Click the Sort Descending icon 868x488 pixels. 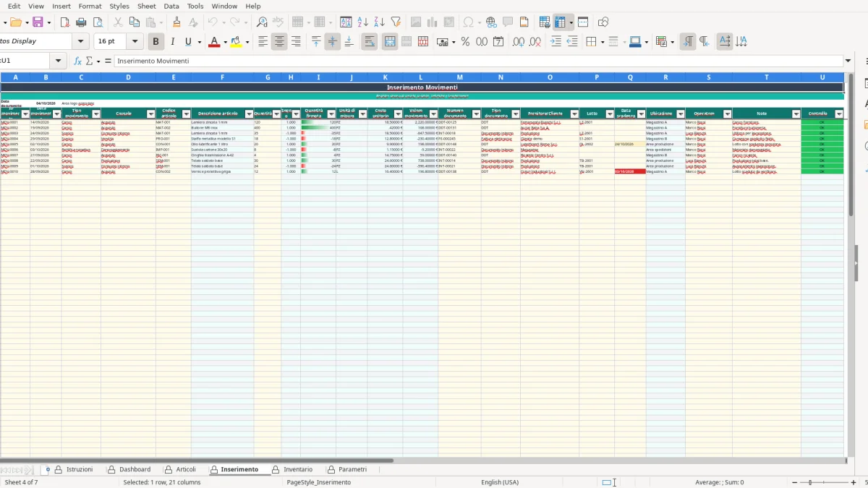coord(379,22)
